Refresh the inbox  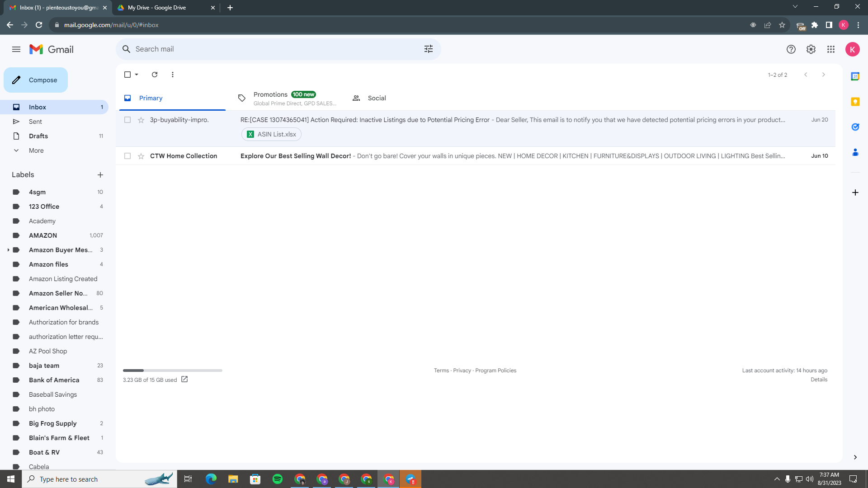pos(155,75)
